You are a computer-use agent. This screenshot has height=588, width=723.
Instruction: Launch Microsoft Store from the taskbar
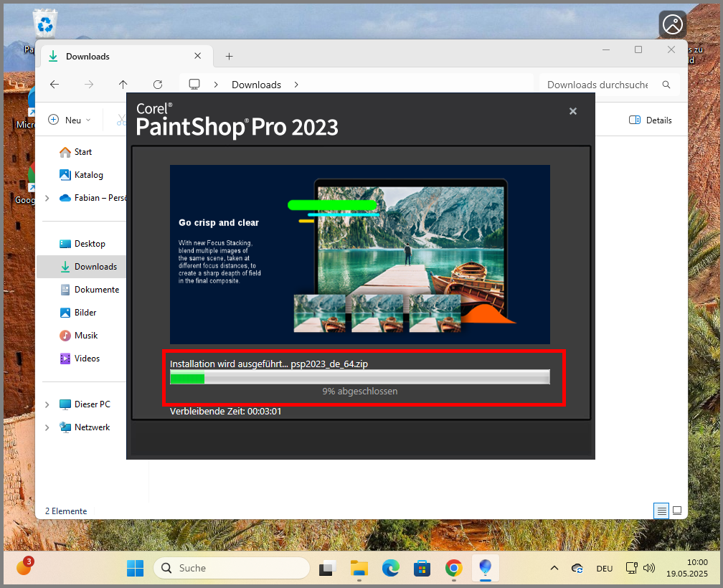coord(422,568)
